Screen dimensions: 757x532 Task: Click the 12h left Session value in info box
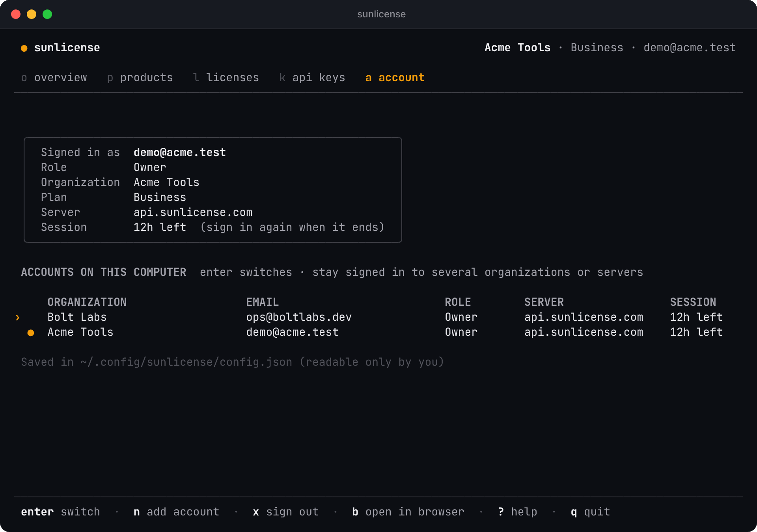point(160,227)
